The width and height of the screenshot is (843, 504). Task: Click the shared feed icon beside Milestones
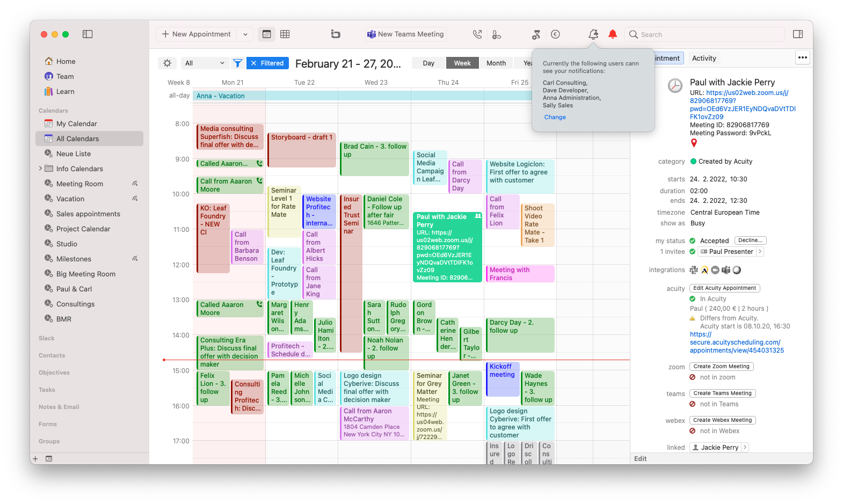pyautogui.click(x=135, y=259)
